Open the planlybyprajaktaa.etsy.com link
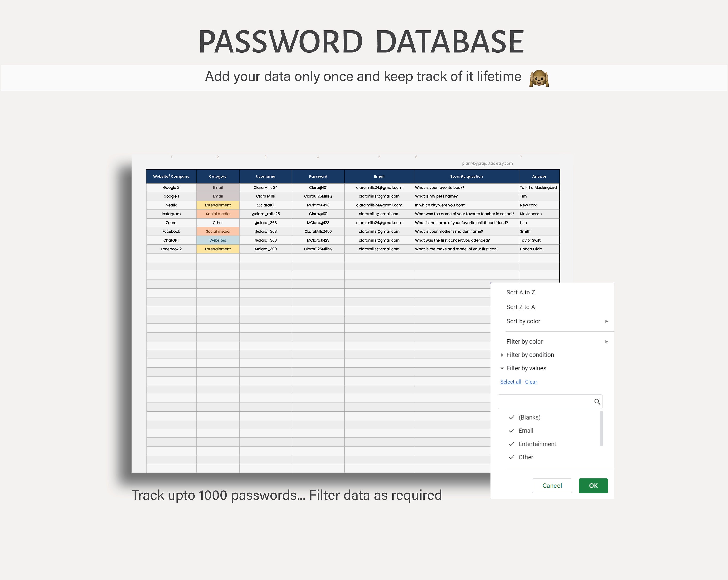The image size is (728, 580). 487,163
